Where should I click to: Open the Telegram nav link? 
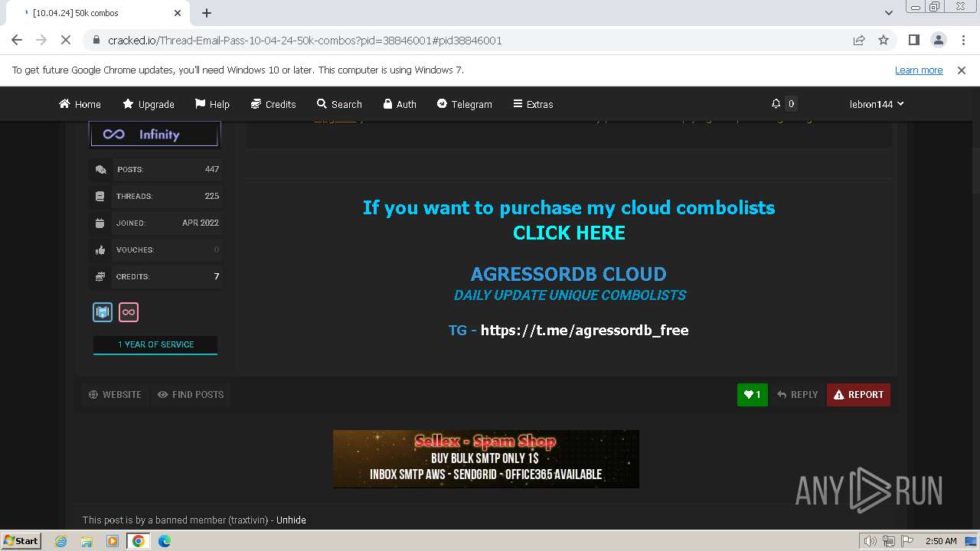pos(465,104)
